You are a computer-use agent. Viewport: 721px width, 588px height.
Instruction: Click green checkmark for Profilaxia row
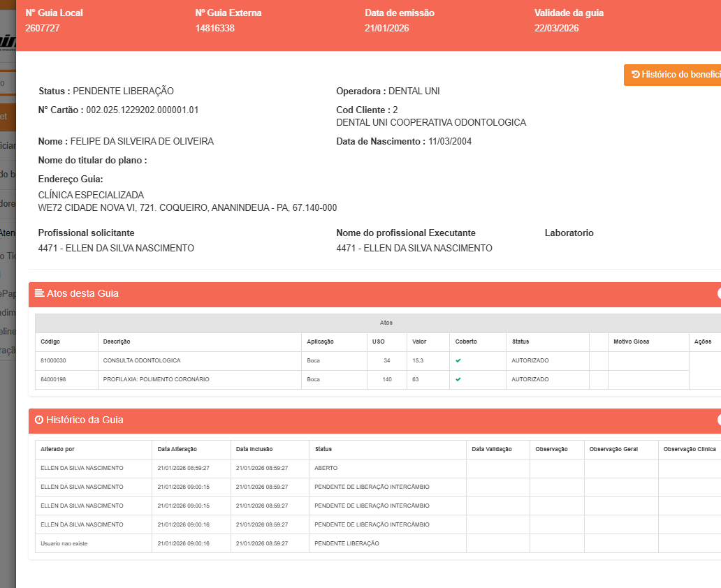pyautogui.click(x=458, y=379)
